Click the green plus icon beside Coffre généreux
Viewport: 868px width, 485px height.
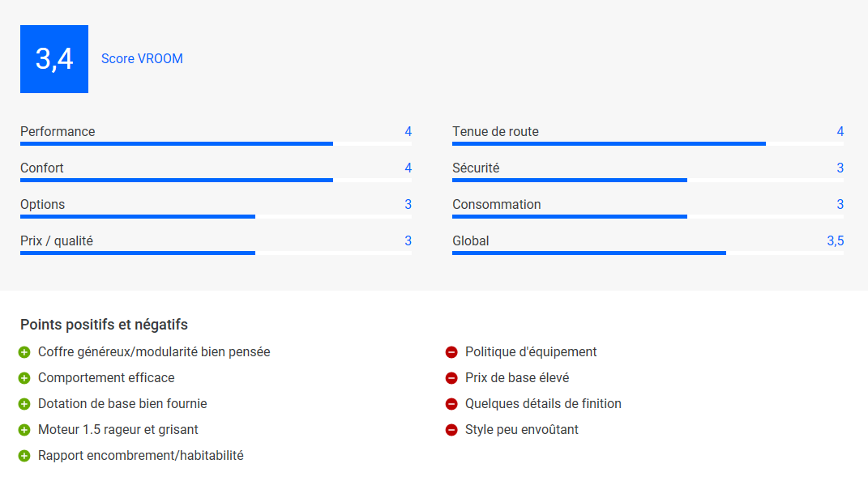[x=24, y=352]
